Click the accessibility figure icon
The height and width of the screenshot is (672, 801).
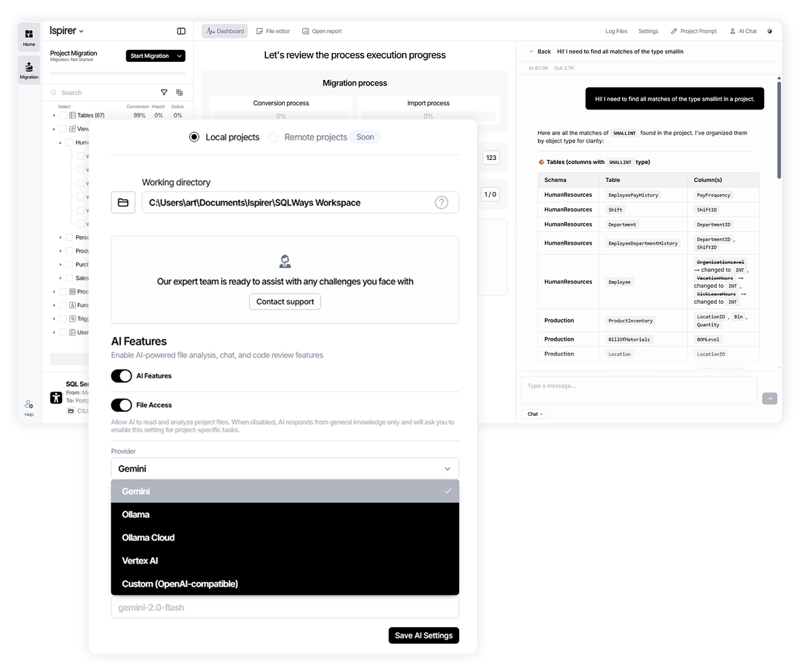pos(56,398)
